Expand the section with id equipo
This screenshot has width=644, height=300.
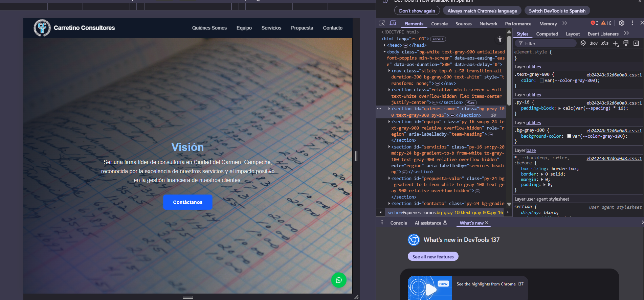389,122
